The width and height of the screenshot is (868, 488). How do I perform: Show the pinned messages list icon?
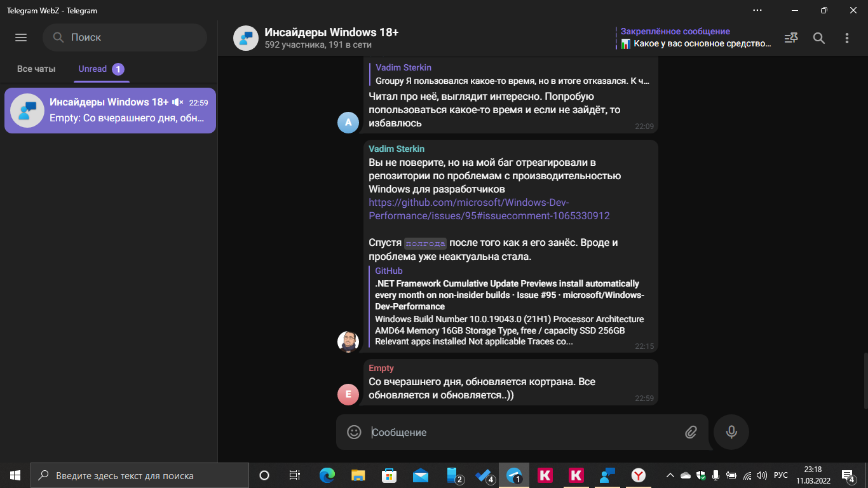pyautogui.click(x=791, y=38)
